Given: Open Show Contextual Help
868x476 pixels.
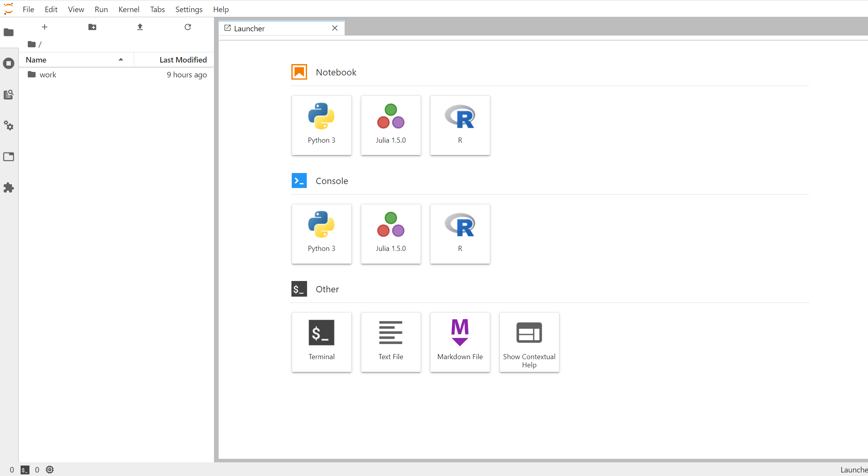Looking at the screenshot, I should click(529, 342).
